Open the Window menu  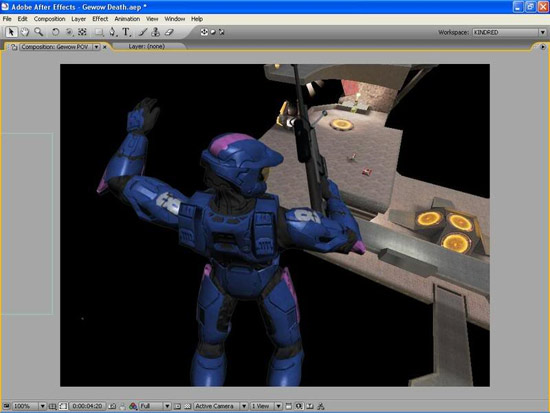(175, 19)
